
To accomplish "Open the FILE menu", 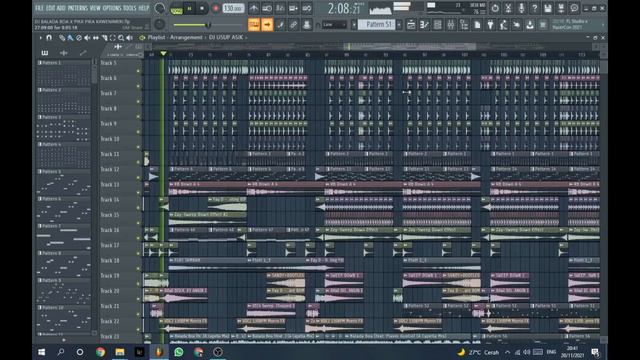I will (39, 8).
